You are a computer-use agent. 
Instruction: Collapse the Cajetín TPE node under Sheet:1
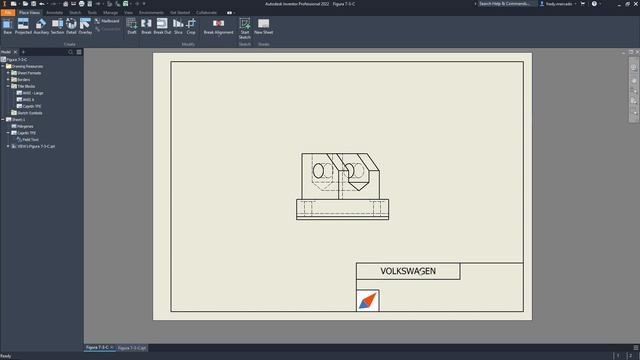[x=8, y=133]
